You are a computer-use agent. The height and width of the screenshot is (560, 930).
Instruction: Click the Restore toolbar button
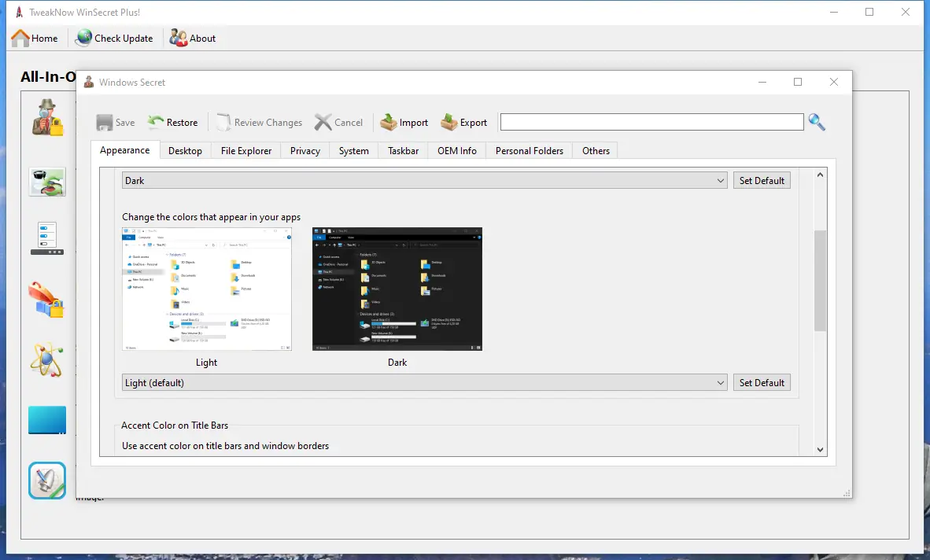(x=172, y=123)
